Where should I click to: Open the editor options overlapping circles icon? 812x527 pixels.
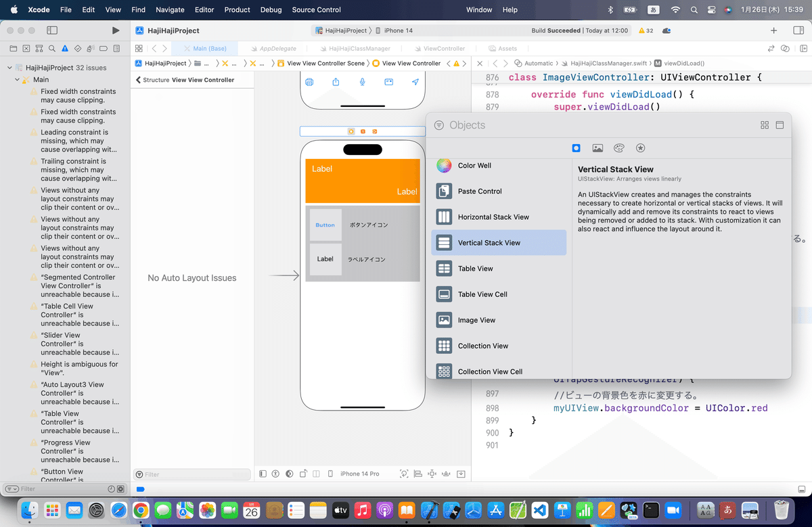coord(785,49)
